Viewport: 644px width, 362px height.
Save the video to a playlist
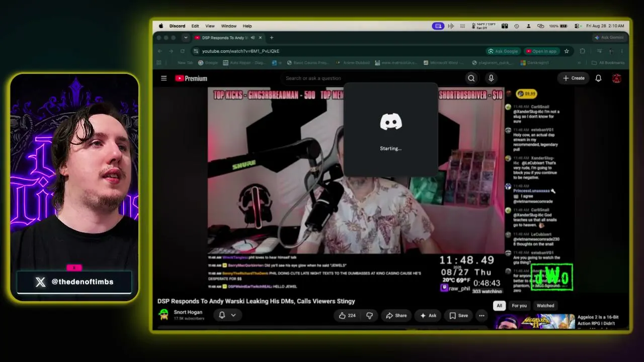coord(458,315)
